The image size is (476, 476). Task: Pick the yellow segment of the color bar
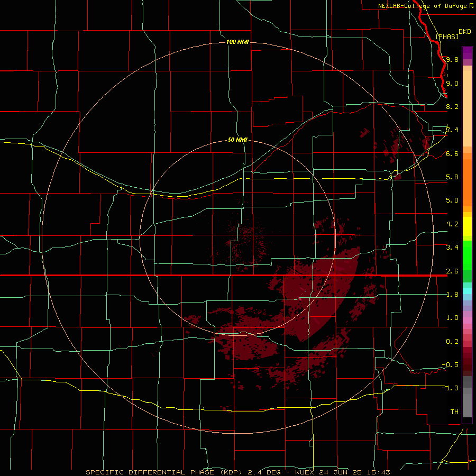467,226
